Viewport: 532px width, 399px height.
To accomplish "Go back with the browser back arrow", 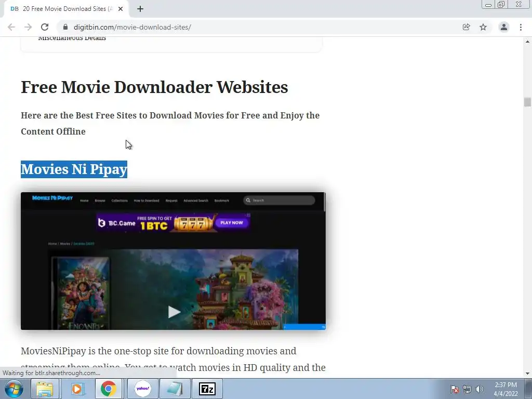I will (11, 27).
